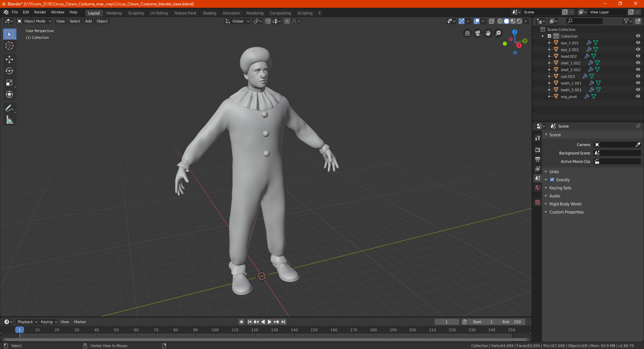Select the Scale tool
The height and width of the screenshot is (349, 644).
[9, 83]
